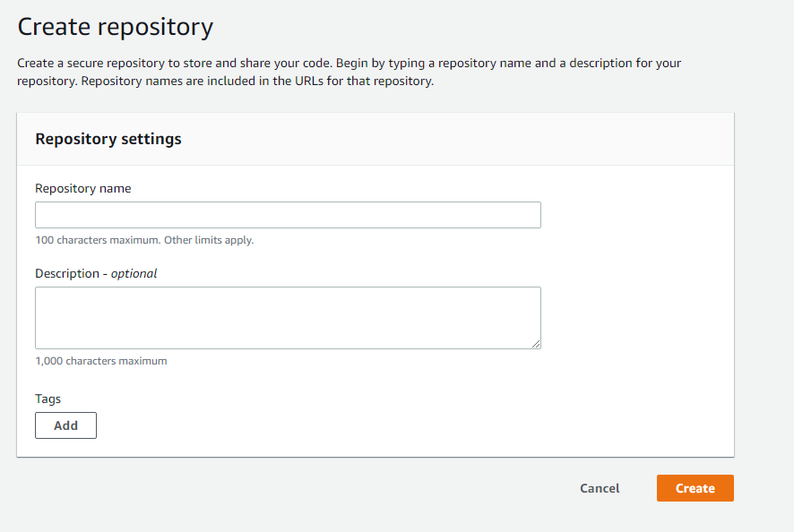Click the Repository name input field

pyautogui.click(x=287, y=215)
